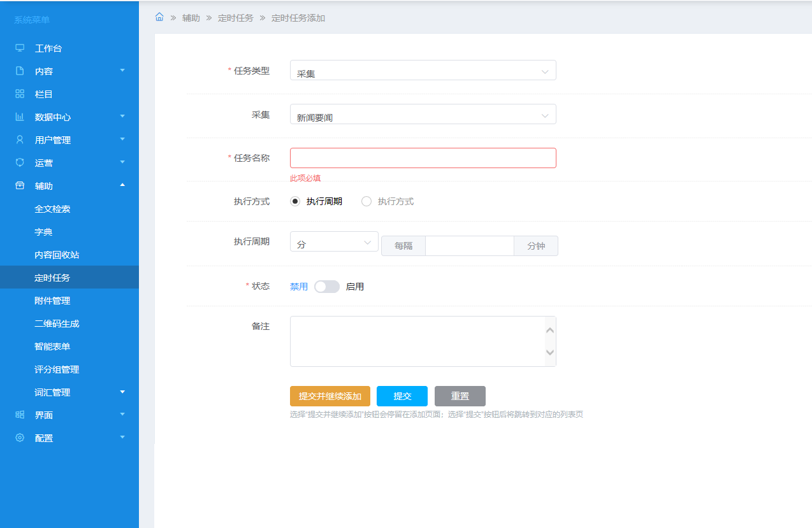The height and width of the screenshot is (528, 812).
Task: Click the blue 提交 button
Action: (x=402, y=396)
